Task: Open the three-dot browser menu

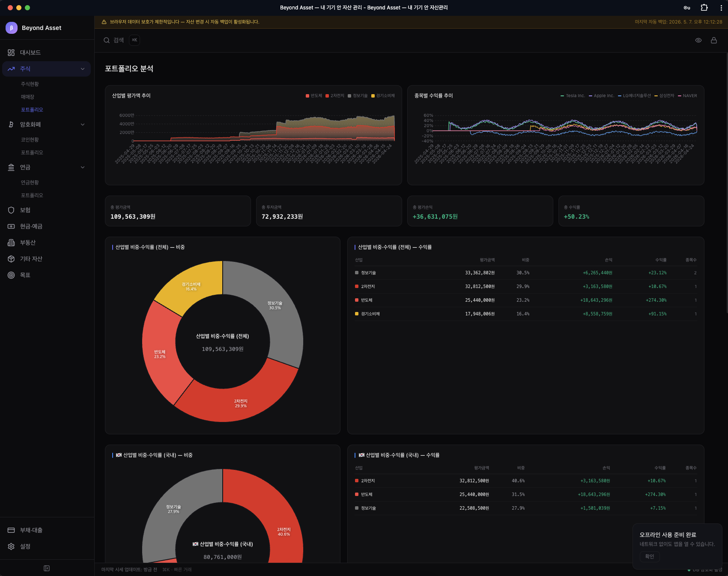Action: pos(721,8)
